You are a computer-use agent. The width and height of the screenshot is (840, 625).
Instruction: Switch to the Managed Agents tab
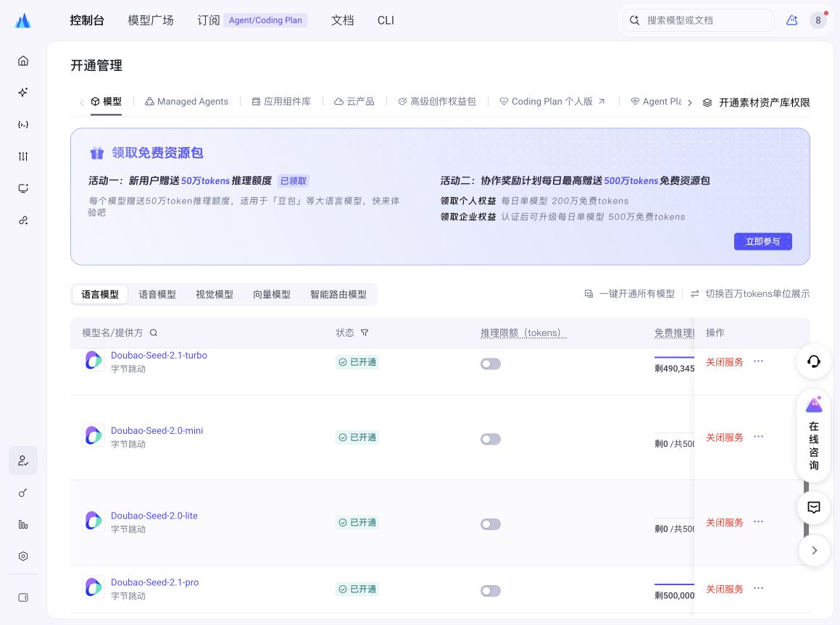[x=186, y=101]
